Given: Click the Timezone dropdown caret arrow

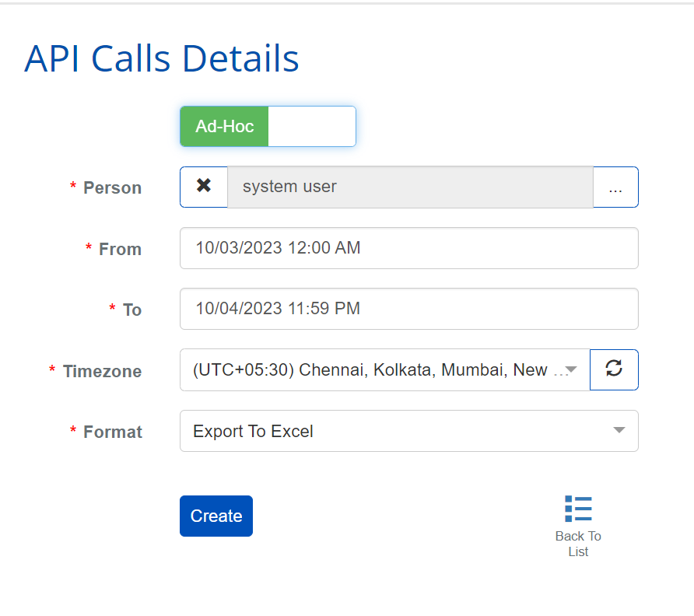Looking at the screenshot, I should (571, 370).
